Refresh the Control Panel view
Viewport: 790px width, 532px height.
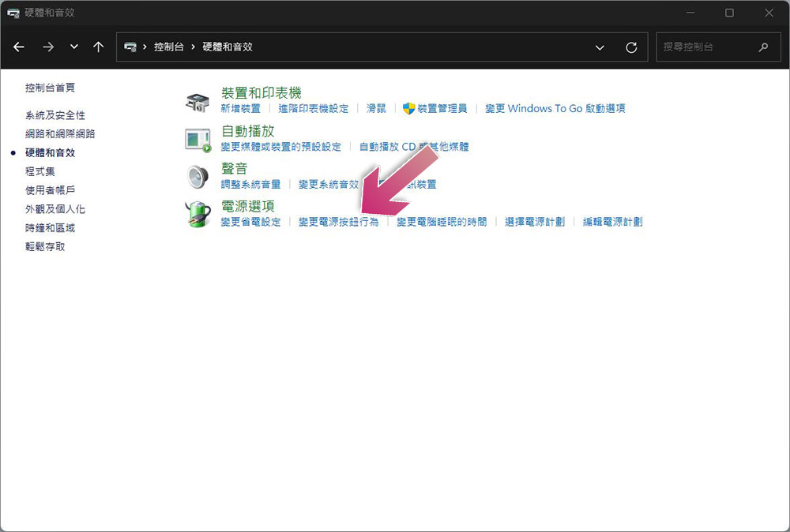(631, 47)
